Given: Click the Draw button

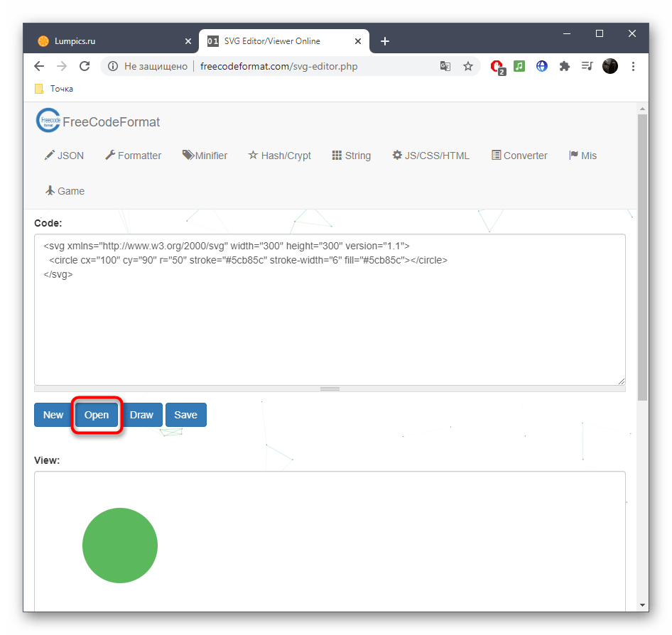Looking at the screenshot, I should coord(141,415).
